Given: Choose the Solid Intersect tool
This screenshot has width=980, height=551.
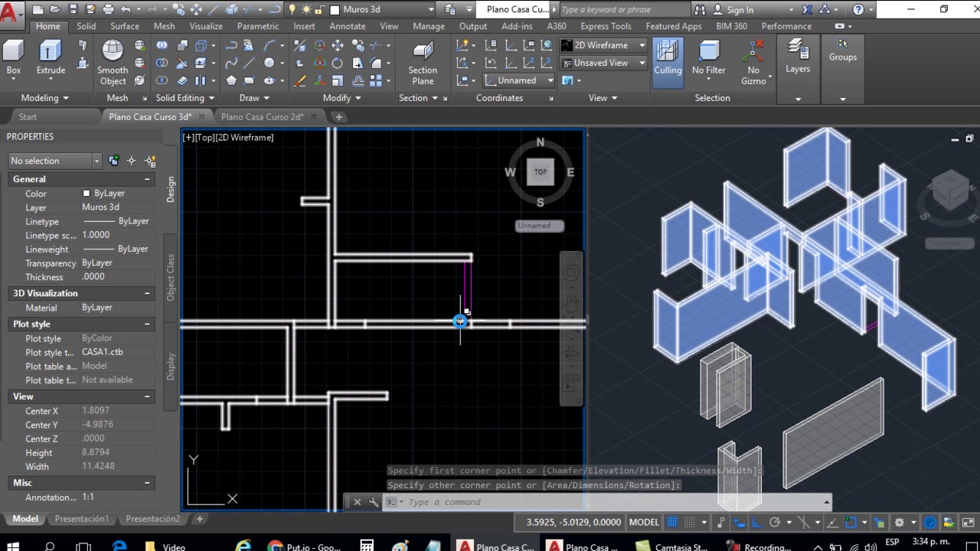Looking at the screenshot, I should (x=162, y=80).
